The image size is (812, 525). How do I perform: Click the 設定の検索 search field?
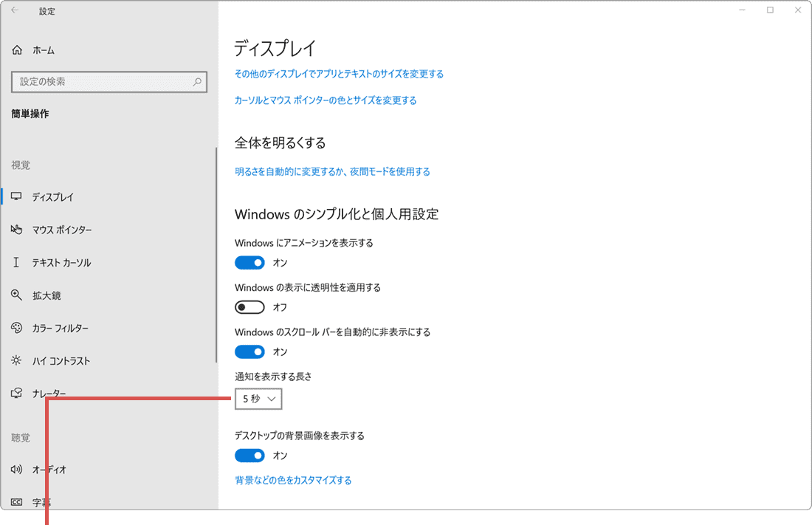(x=109, y=81)
